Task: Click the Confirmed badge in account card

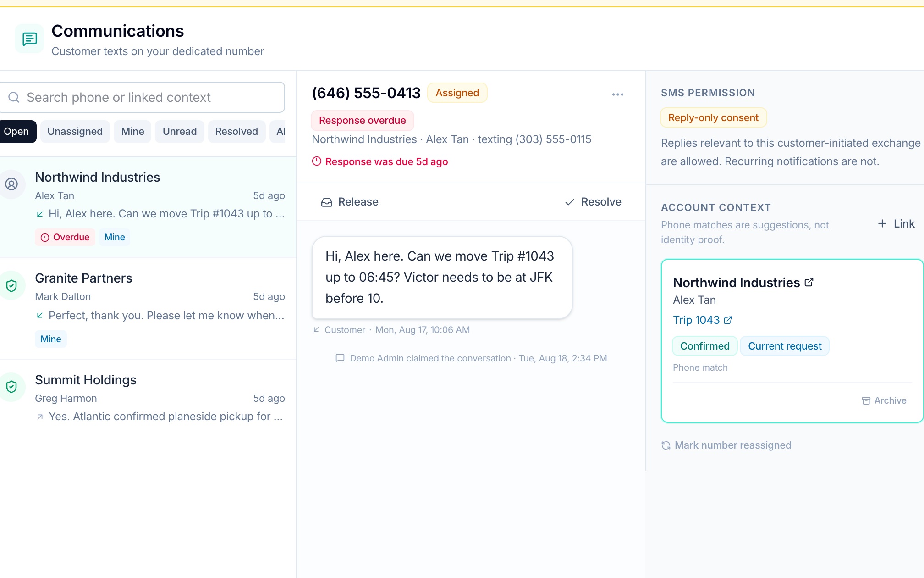Action: [704, 346]
